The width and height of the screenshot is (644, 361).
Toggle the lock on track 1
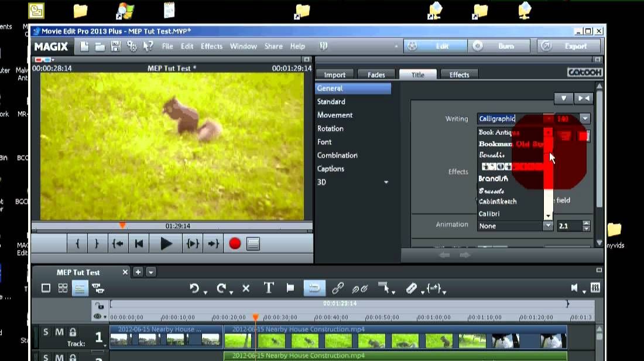coord(73,332)
